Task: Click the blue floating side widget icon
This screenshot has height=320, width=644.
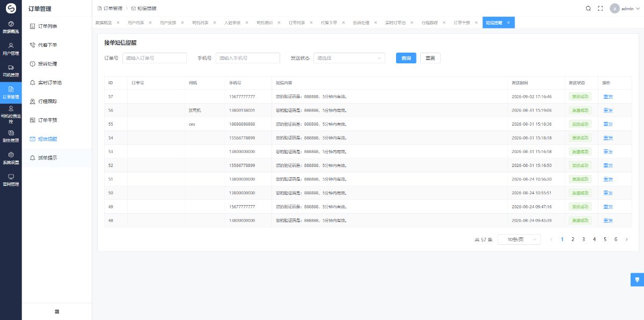Action: [x=637, y=280]
